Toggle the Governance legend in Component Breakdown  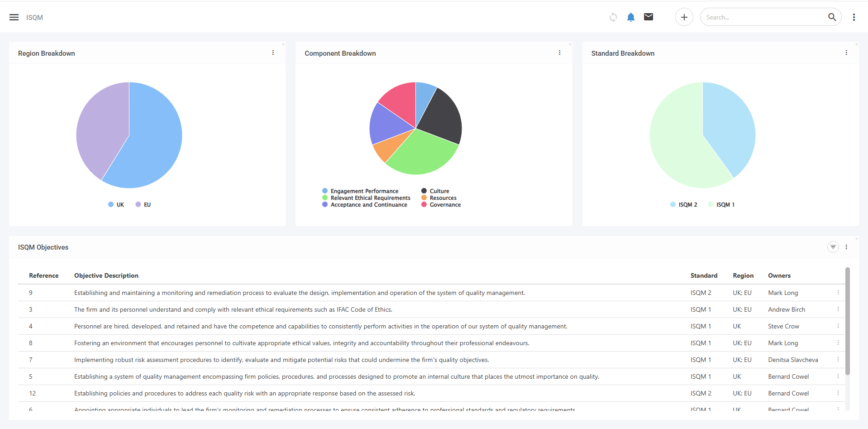[440, 205]
